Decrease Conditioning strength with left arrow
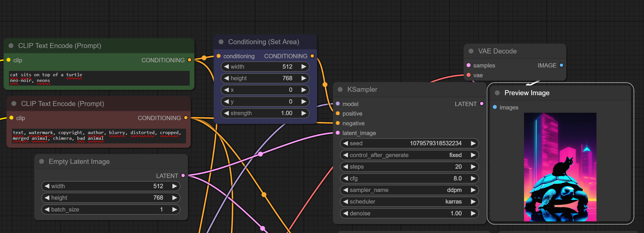644x233 pixels. coord(226,113)
